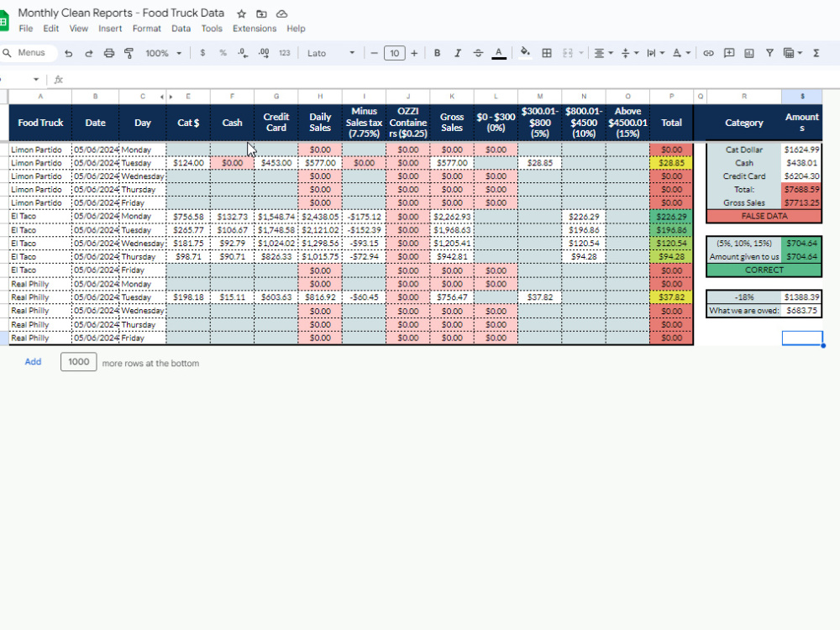Format as currency with dollar icon
Screen dimensions: 840x630
coord(202,53)
